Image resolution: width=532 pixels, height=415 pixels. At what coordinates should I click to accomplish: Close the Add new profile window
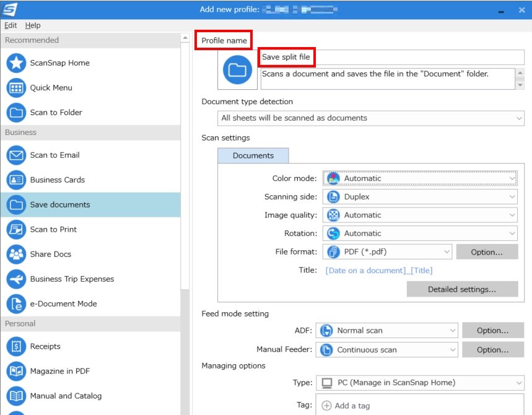(522, 10)
